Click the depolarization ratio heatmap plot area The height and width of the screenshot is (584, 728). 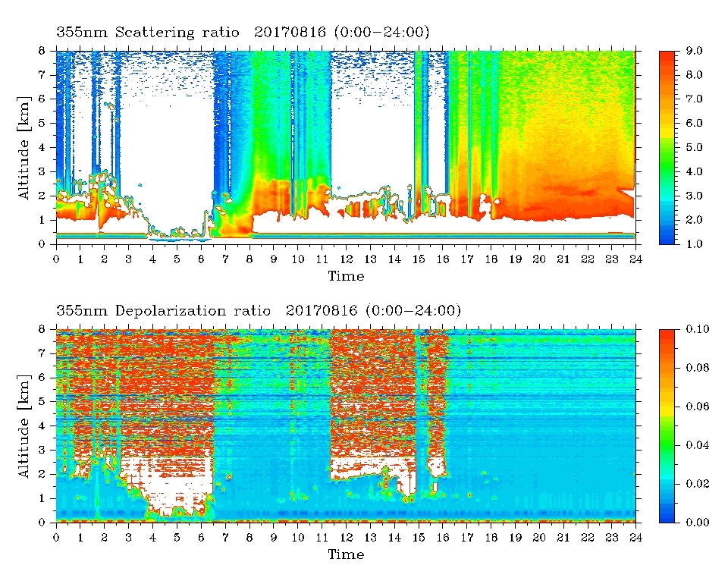pos(346,425)
